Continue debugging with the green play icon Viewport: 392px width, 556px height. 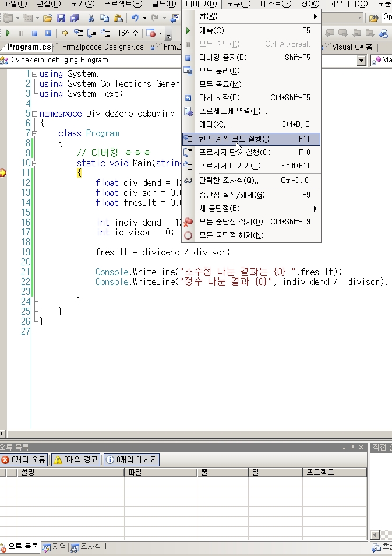coord(8,33)
